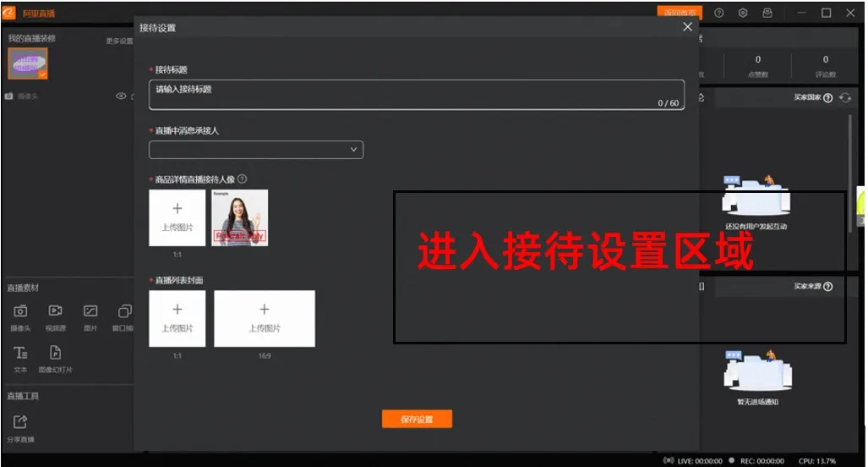Image resolution: width=868 pixels, height=467 pixels.
Task: Click the 保存设置 save button
Action: tap(417, 419)
